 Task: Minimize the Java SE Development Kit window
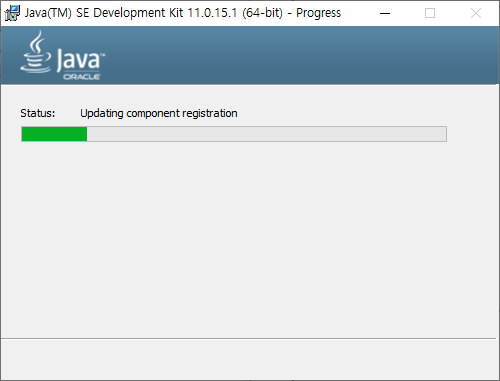pyautogui.click(x=385, y=13)
